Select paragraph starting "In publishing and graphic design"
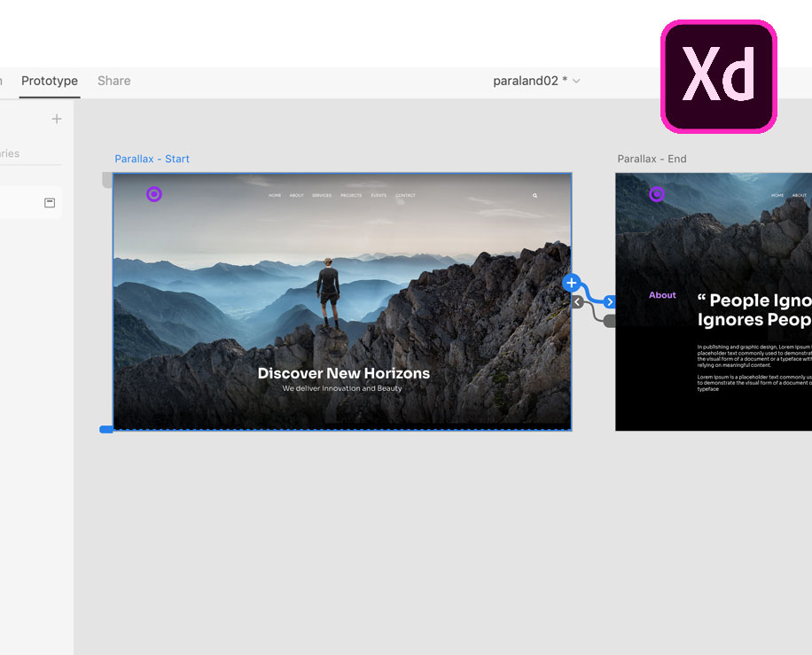This screenshot has height=655, width=812. 754,355
